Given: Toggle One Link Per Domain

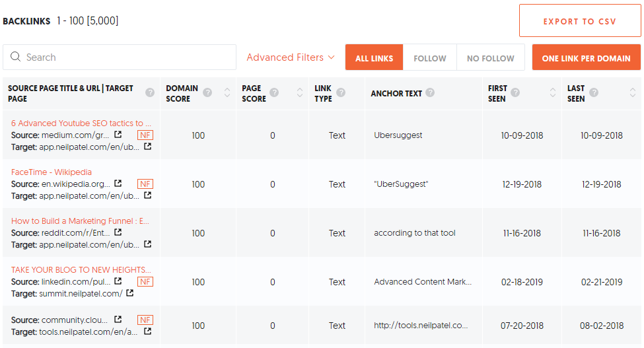Looking at the screenshot, I should (x=586, y=57).
